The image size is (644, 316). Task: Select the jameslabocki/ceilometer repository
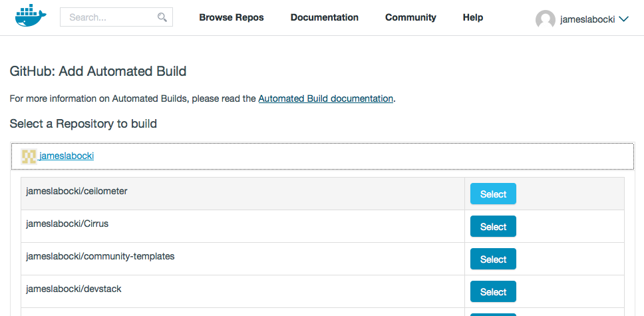(493, 194)
